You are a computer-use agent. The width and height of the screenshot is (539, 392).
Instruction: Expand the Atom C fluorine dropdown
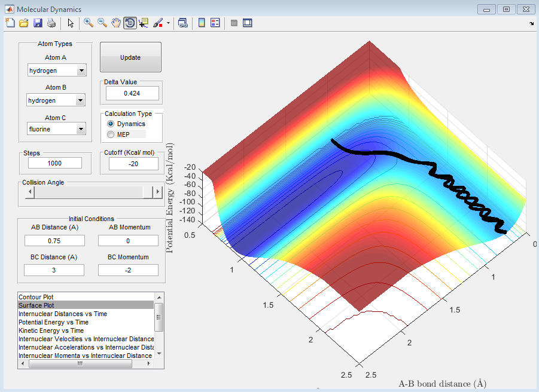(x=81, y=129)
